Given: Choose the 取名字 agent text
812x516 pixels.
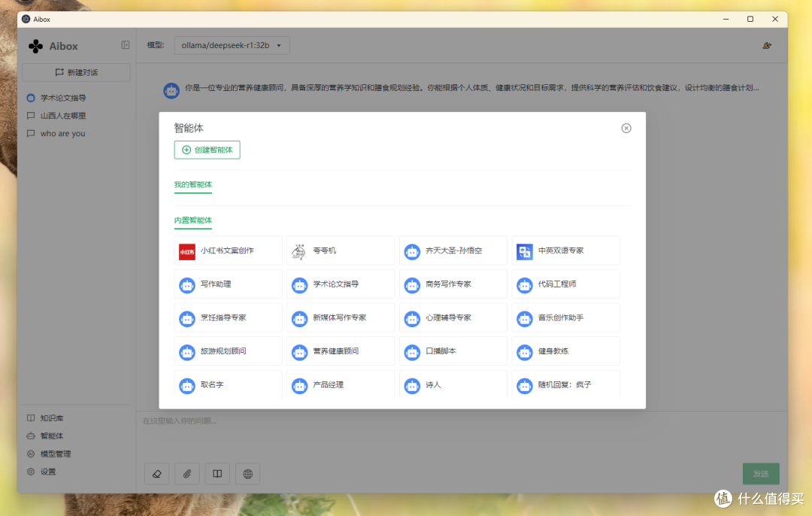Looking at the screenshot, I should coord(212,384).
